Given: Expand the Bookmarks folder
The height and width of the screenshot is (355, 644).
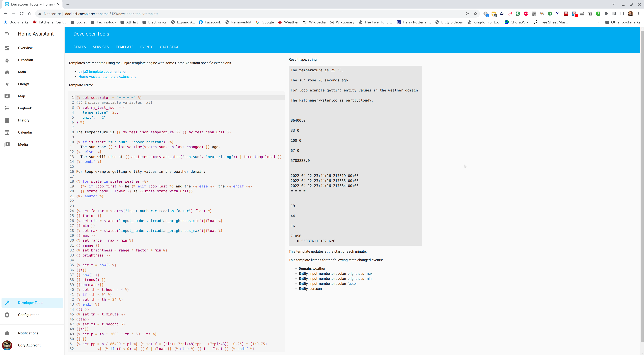Looking at the screenshot, I should 16,22.
